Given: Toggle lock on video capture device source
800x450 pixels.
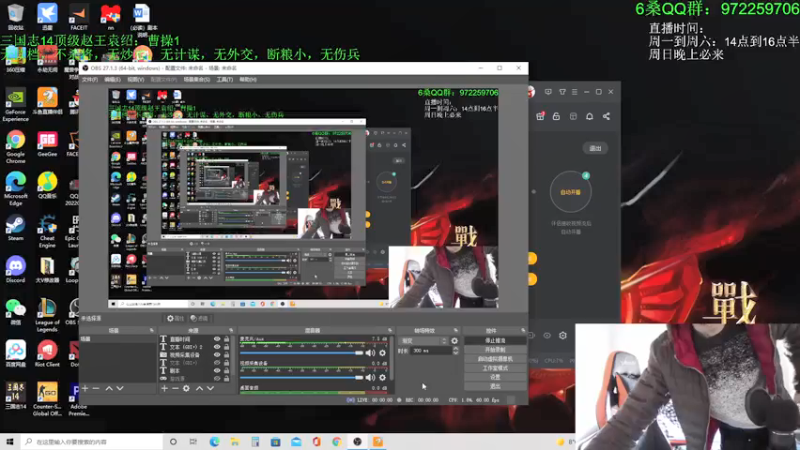Looking at the screenshot, I should click(227, 355).
